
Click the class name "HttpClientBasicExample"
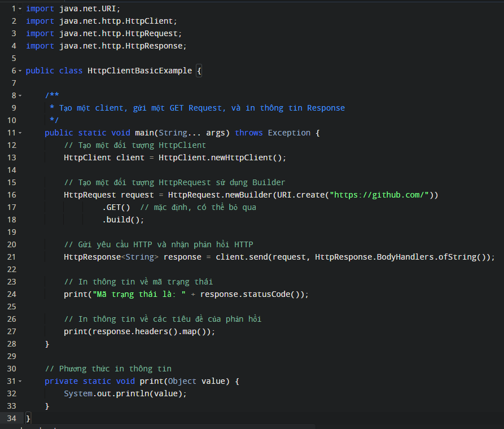pos(140,71)
